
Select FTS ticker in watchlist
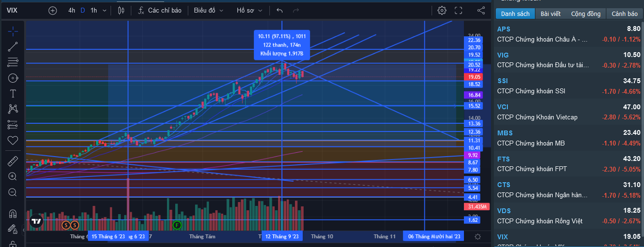click(504, 159)
